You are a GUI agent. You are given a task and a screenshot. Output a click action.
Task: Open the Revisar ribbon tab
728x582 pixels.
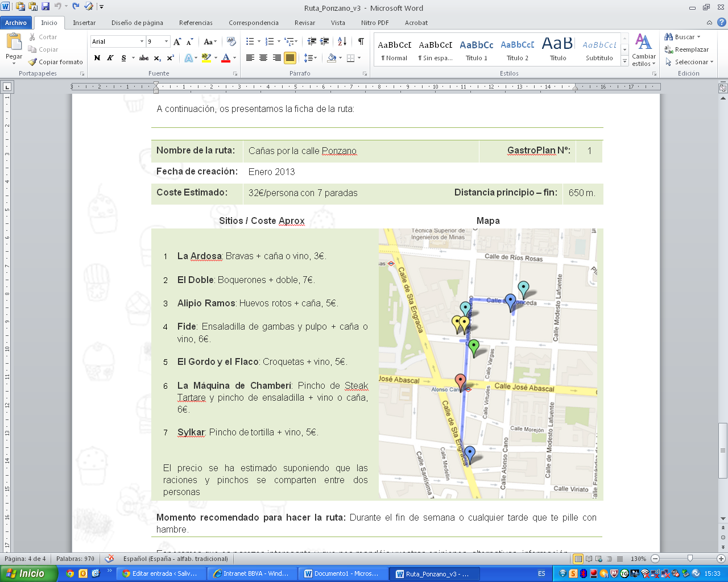point(304,23)
